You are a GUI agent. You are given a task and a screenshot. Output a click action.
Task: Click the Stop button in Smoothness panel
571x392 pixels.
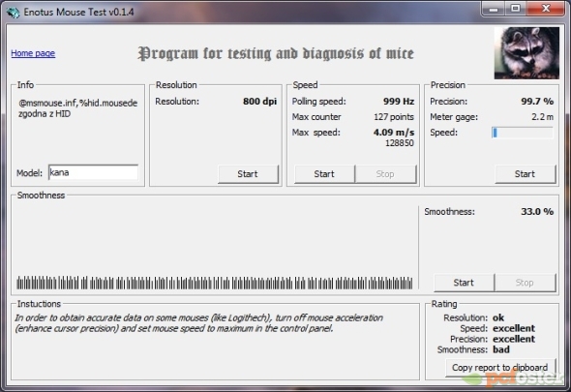coord(525,283)
